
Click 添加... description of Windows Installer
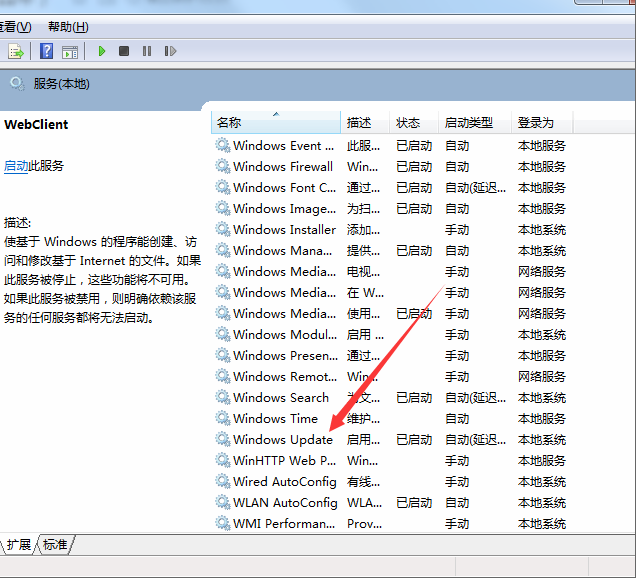click(x=363, y=230)
